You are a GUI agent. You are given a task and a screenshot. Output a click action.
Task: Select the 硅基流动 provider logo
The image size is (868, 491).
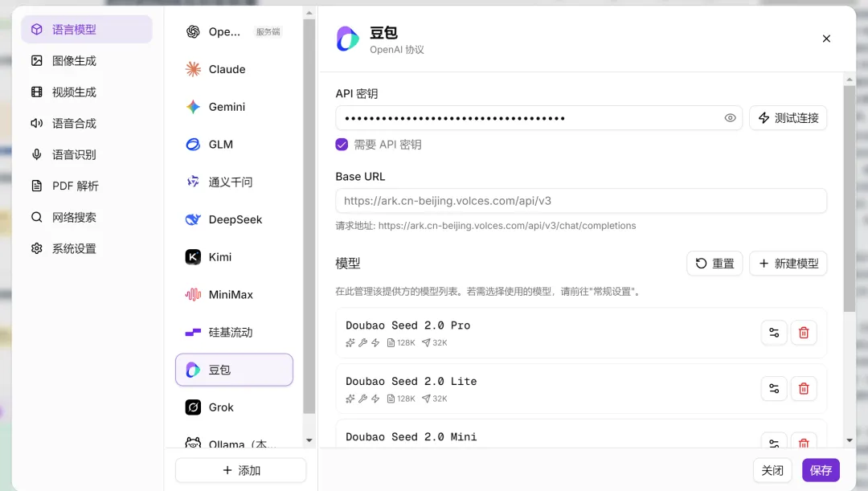(x=193, y=332)
